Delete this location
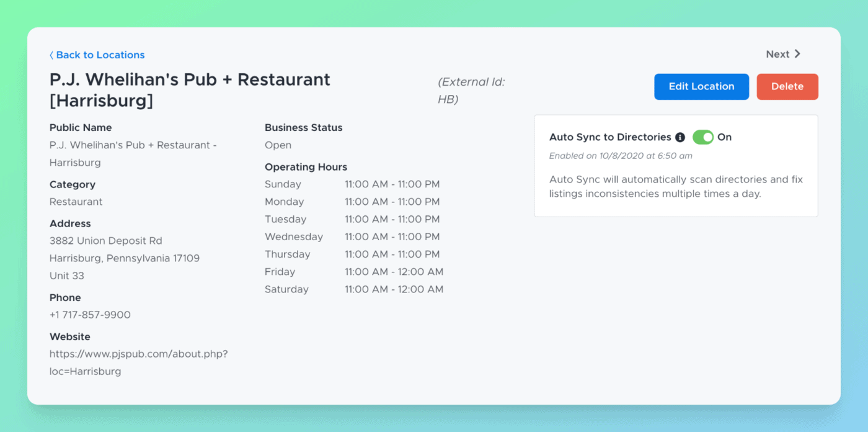The height and width of the screenshot is (432, 868). pos(787,86)
